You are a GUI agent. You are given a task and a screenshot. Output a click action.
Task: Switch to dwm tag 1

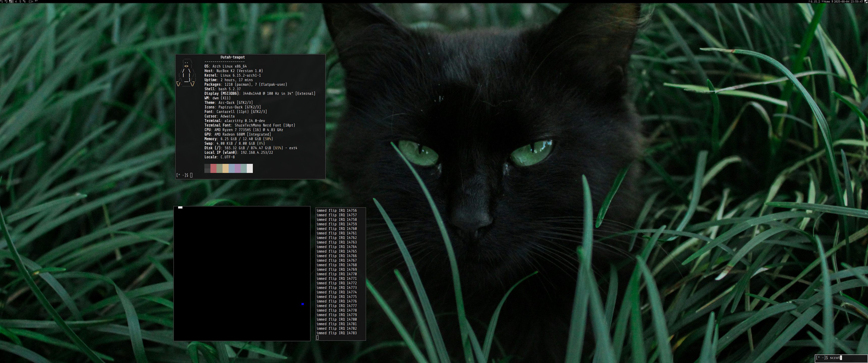[2, 2]
